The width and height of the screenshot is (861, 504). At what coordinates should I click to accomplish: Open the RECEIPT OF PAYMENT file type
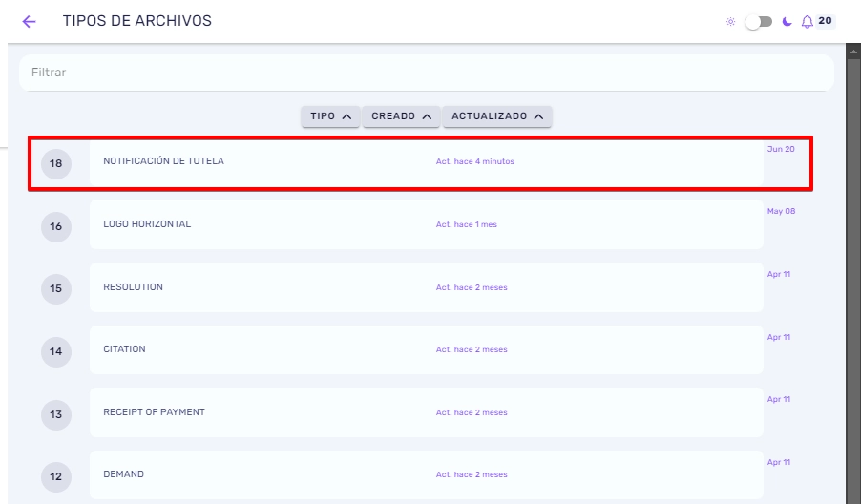pyautogui.click(x=426, y=412)
